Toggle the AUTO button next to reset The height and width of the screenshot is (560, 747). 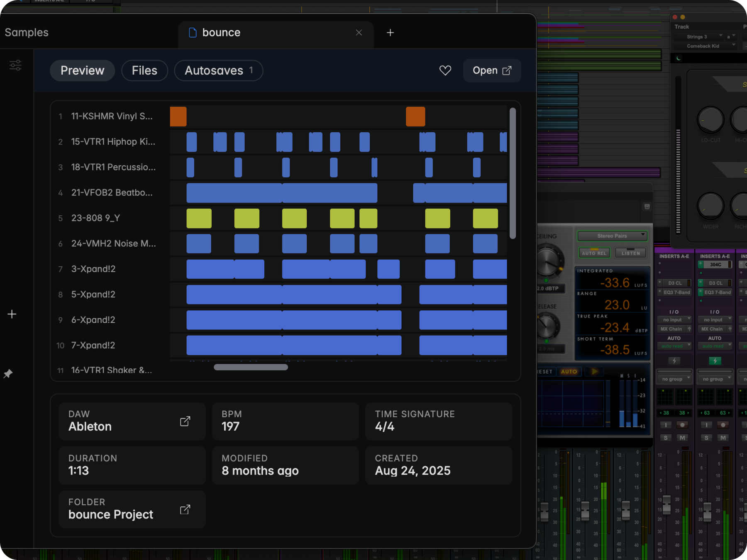tap(569, 371)
